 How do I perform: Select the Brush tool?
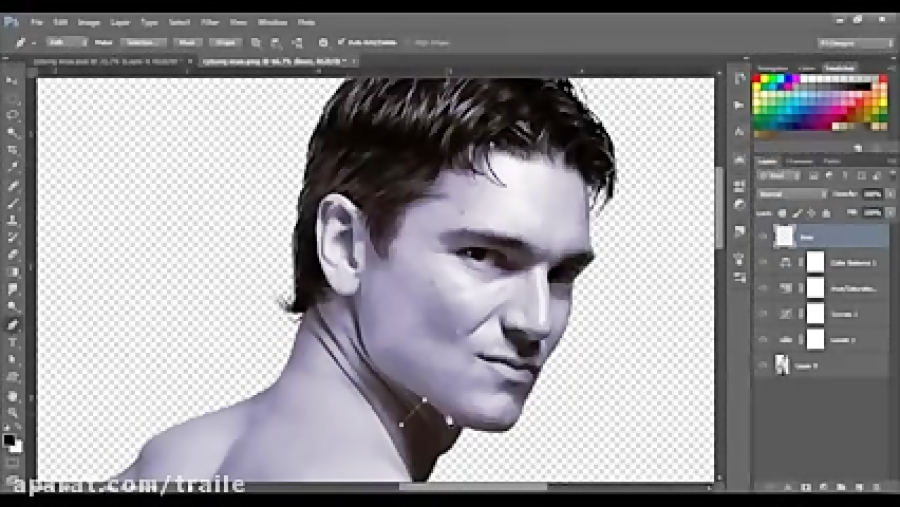pos(12,202)
